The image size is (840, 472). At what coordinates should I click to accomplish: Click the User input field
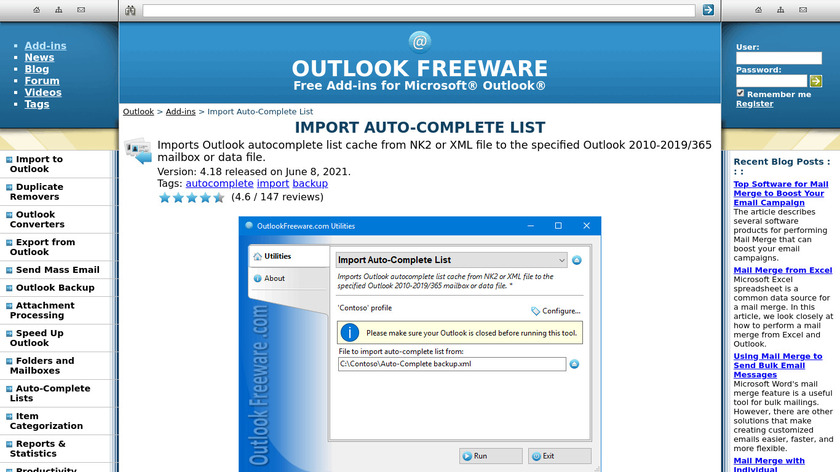coord(778,58)
